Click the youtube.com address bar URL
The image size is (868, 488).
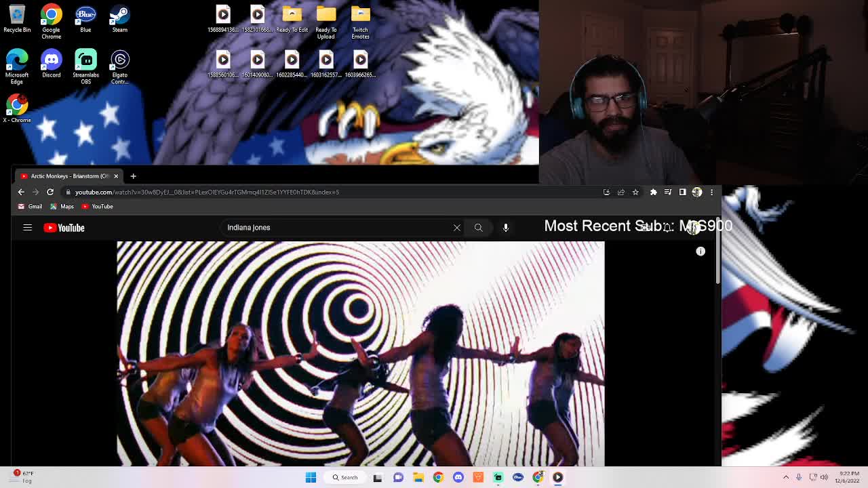(x=207, y=192)
